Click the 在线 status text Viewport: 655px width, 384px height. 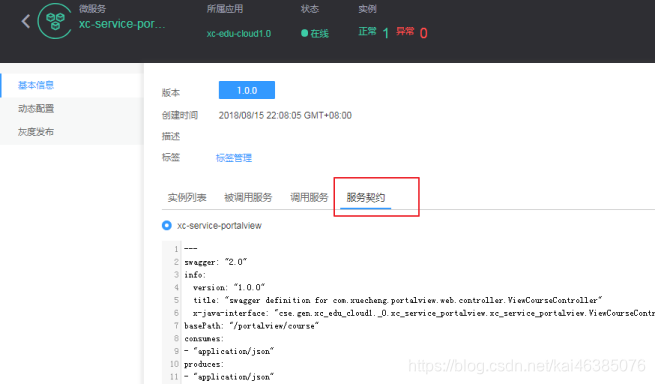tap(320, 33)
